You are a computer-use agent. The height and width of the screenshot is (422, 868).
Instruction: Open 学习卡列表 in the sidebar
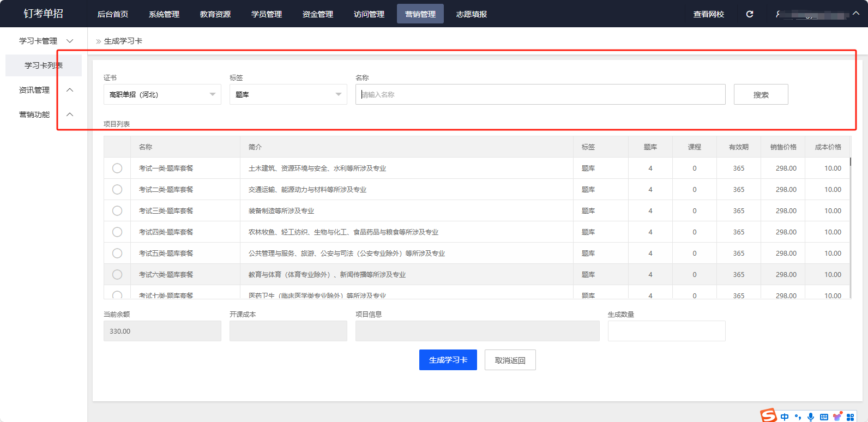[x=44, y=65]
